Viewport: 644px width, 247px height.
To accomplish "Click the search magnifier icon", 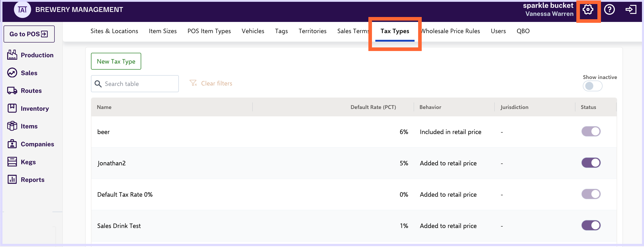I will pyautogui.click(x=98, y=84).
